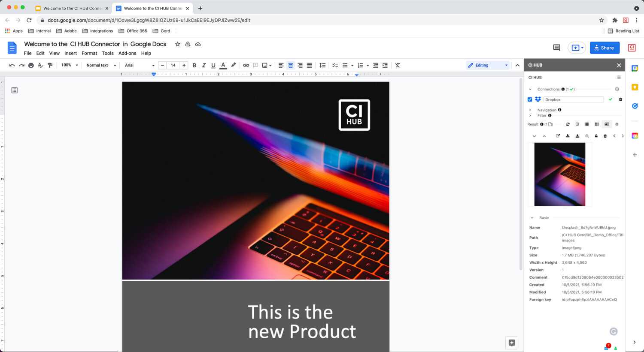
Task: Open the text color picker
Action: (x=223, y=65)
